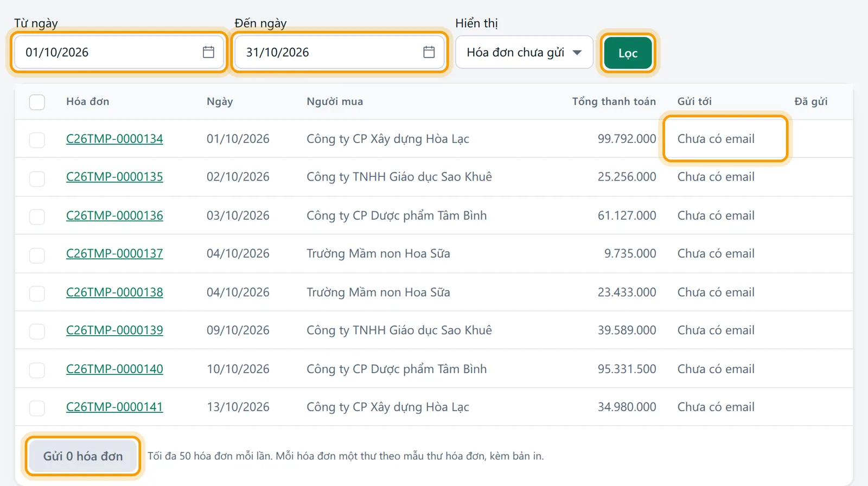Select buyer Công ty CP Xây dựng Hòa Lạc for 01/10/2026
The image size is (868, 486).
(x=388, y=139)
